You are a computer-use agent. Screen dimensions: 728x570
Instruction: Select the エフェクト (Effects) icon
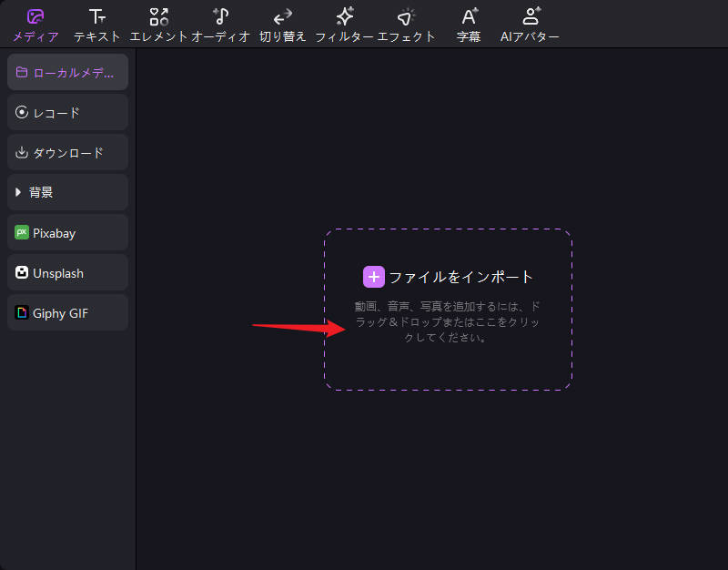click(404, 22)
